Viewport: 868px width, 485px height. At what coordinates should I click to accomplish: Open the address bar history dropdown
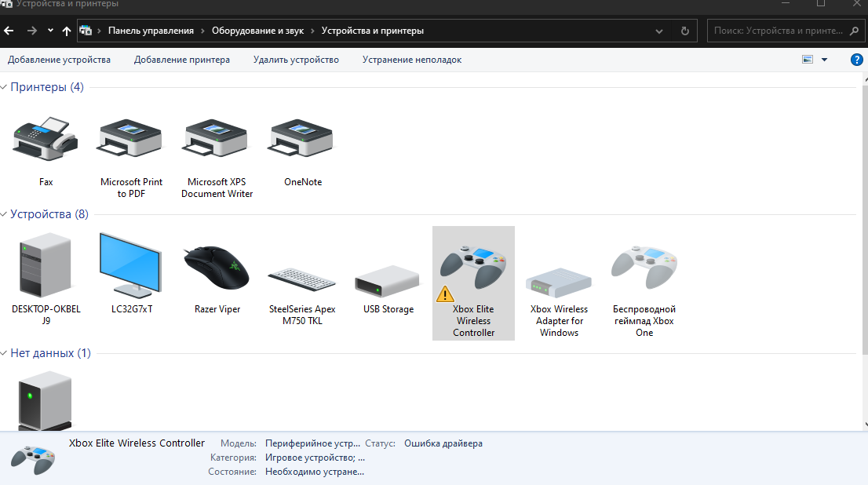658,31
